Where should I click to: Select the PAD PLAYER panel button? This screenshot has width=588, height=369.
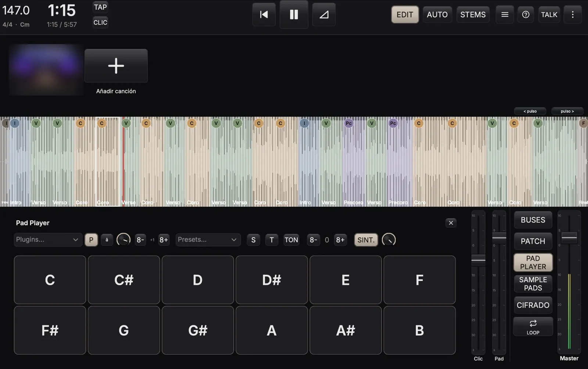tap(533, 262)
